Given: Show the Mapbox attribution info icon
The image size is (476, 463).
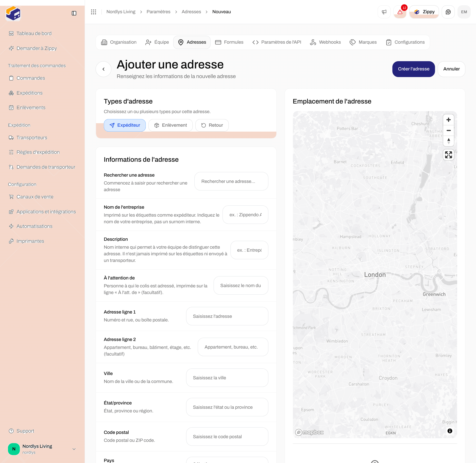Looking at the screenshot, I should (x=450, y=431).
